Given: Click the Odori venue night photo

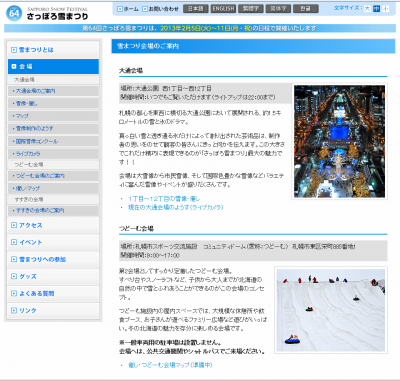Looking at the screenshot, I should click(339, 141).
